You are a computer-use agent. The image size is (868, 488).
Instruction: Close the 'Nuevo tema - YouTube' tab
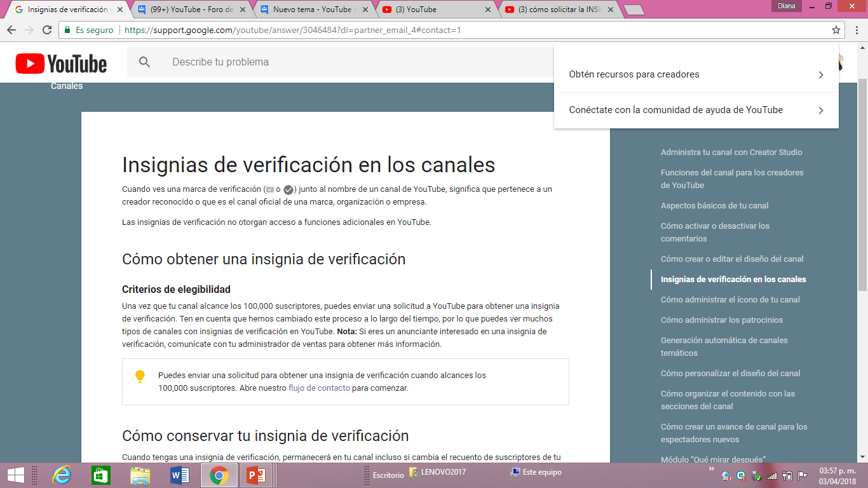click(365, 10)
